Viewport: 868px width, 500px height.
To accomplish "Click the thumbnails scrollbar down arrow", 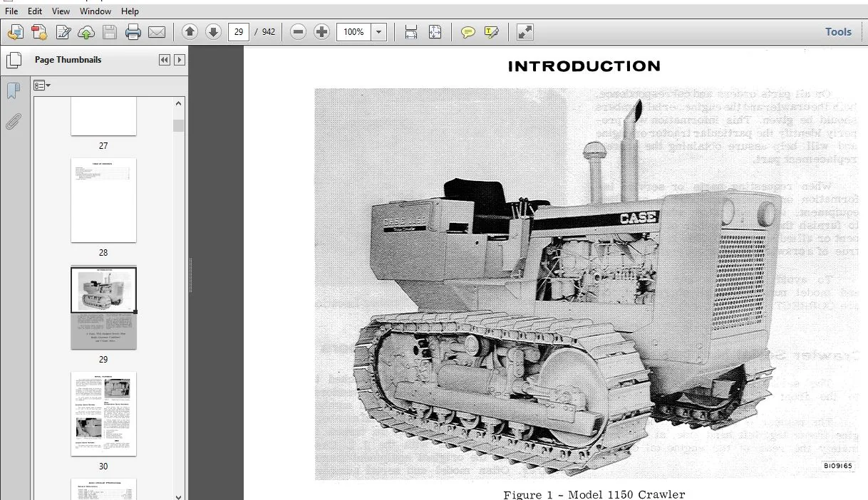I will [178, 496].
